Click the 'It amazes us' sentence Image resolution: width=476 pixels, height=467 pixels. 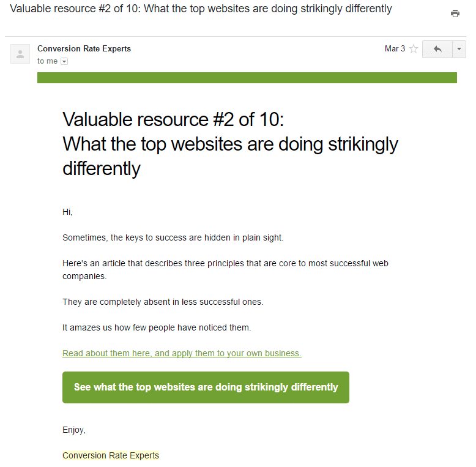tap(157, 328)
